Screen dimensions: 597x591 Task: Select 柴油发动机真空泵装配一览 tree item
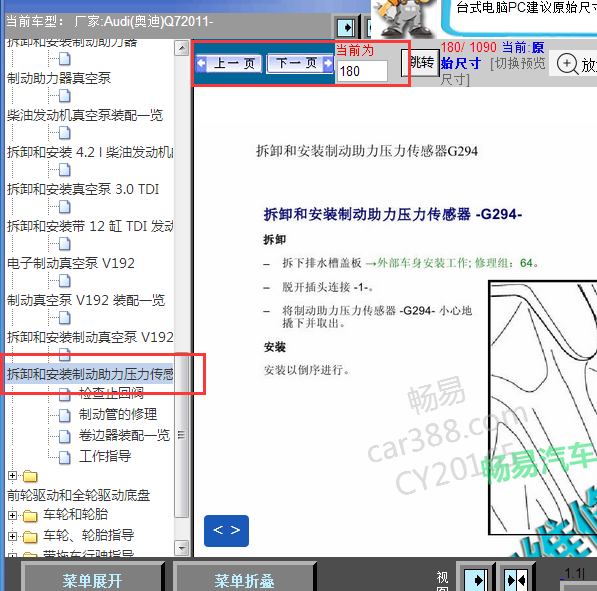click(x=85, y=115)
